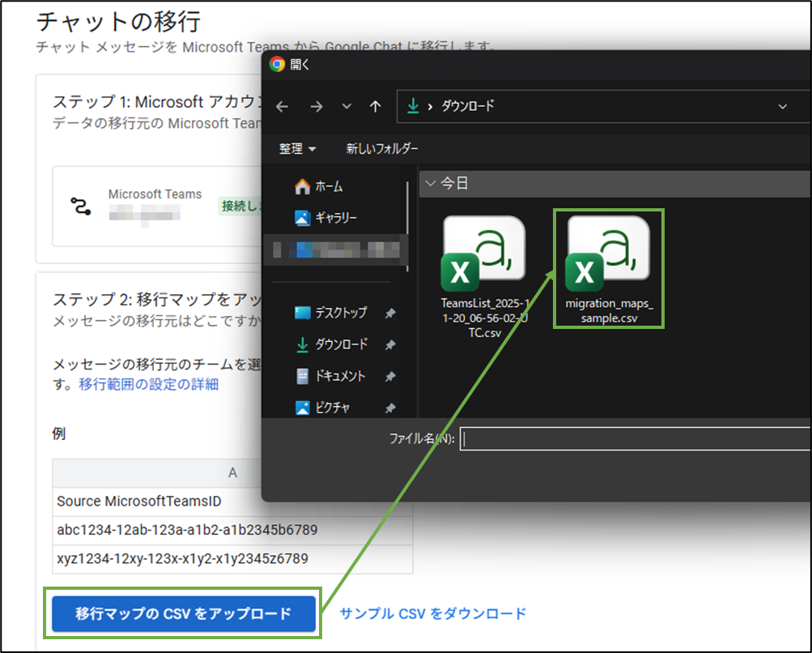Click the Chrome icon in dialog title
The width and height of the screenshot is (812, 653).
coord(277,64)
